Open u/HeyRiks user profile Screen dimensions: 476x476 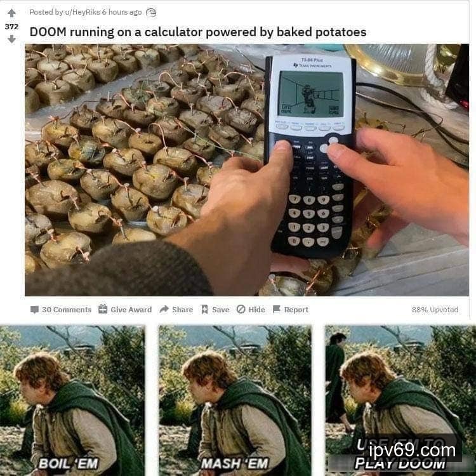tap(82, 12)
